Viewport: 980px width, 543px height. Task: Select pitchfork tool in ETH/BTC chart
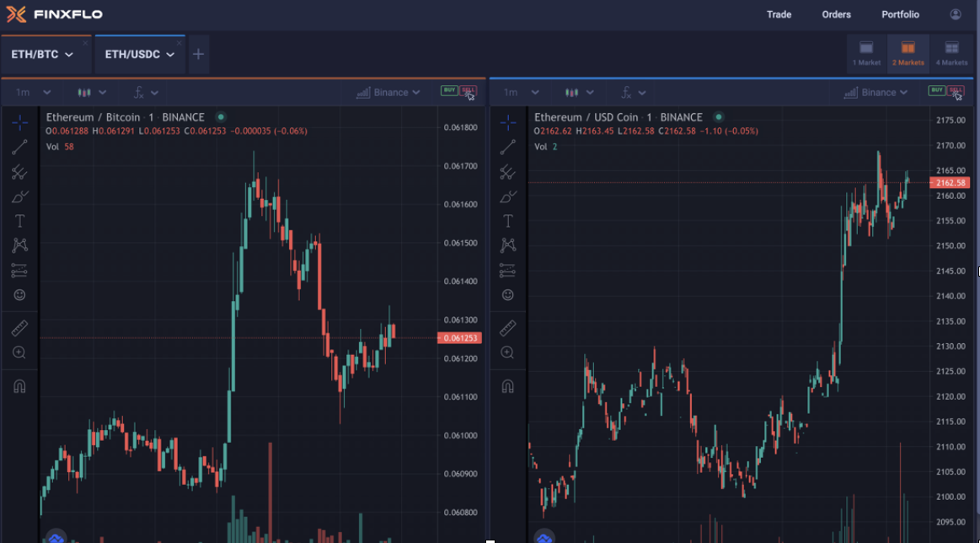pos(19,172)
